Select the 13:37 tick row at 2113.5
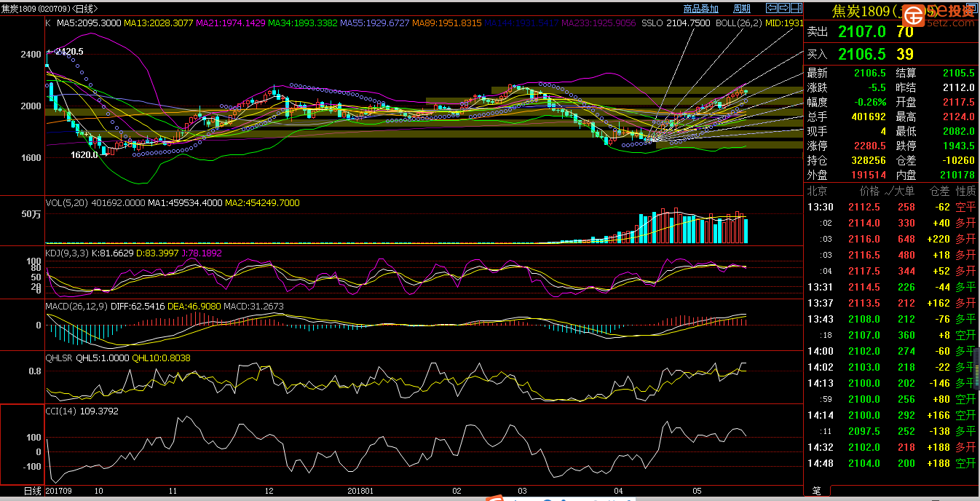 [891, 303]
